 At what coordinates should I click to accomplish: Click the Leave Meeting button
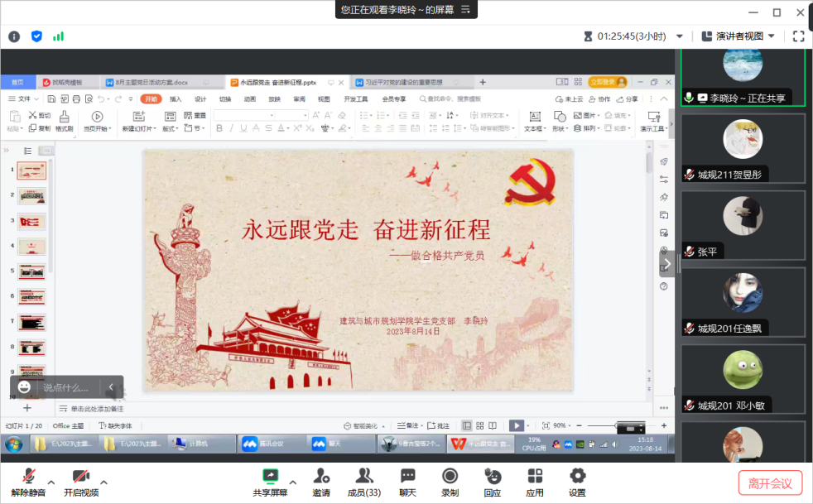click(x=770, y=483)
